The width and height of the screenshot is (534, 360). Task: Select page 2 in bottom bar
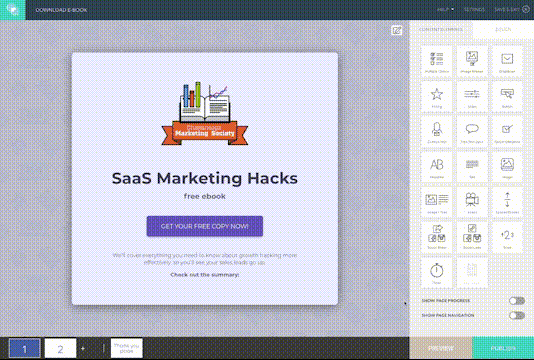[60, 348]
